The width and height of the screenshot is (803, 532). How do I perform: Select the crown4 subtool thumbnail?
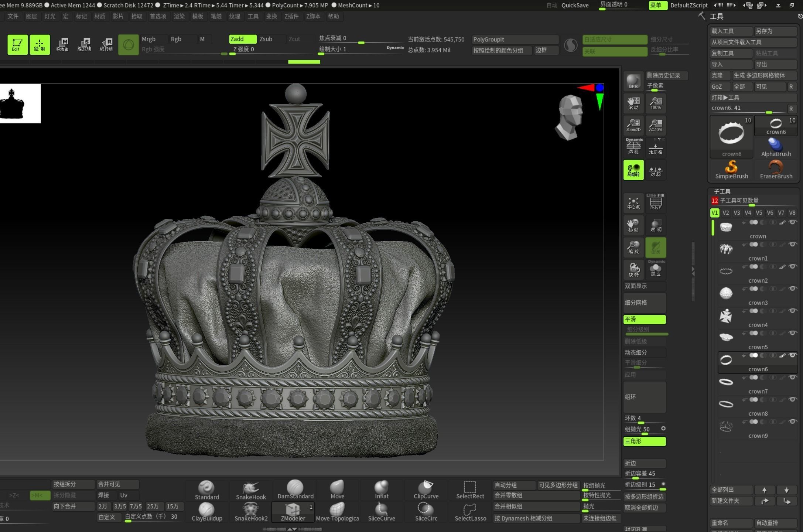(726, 316)
